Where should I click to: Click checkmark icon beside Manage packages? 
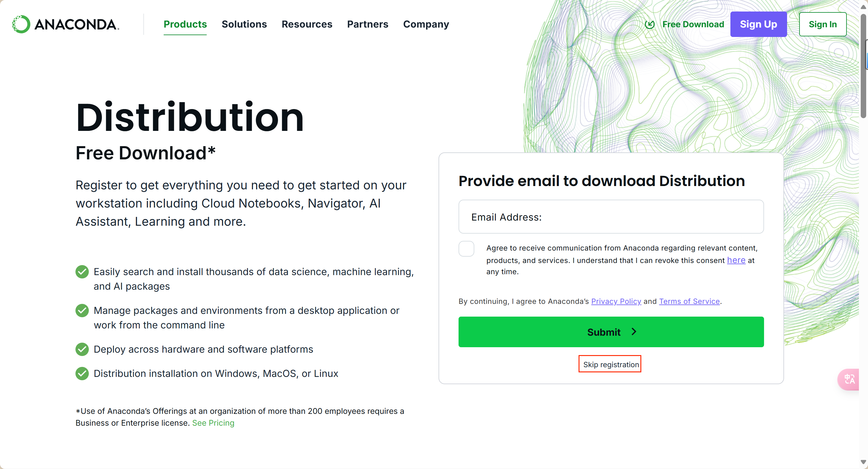coord(82,311)
